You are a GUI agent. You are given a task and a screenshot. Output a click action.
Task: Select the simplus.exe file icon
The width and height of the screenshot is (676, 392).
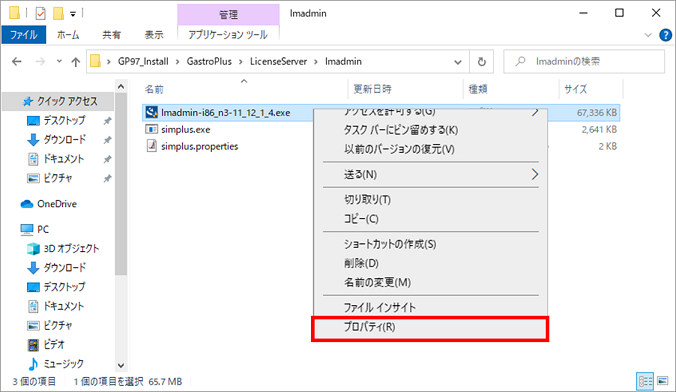point(151,129)
